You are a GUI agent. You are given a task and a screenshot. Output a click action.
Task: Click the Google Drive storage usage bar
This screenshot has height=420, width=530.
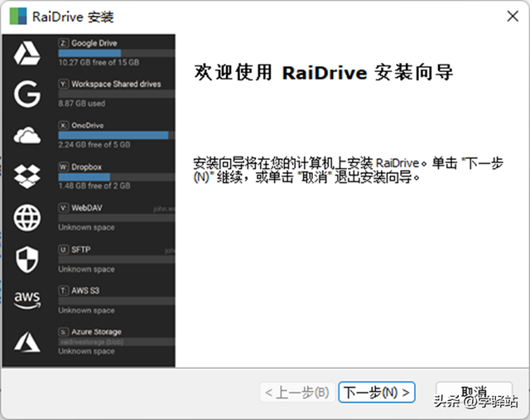pyautogui.click(x=117, y=53)
